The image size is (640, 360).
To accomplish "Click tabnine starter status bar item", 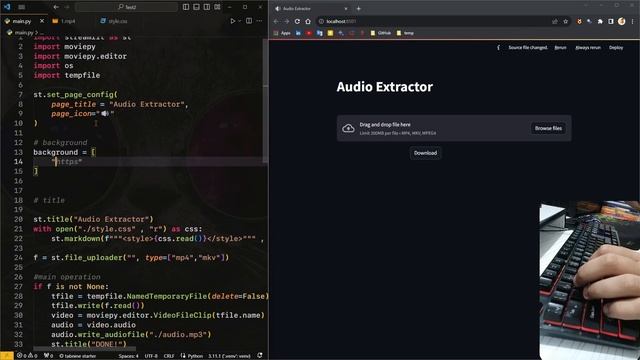I will click(x=78, y=356).
